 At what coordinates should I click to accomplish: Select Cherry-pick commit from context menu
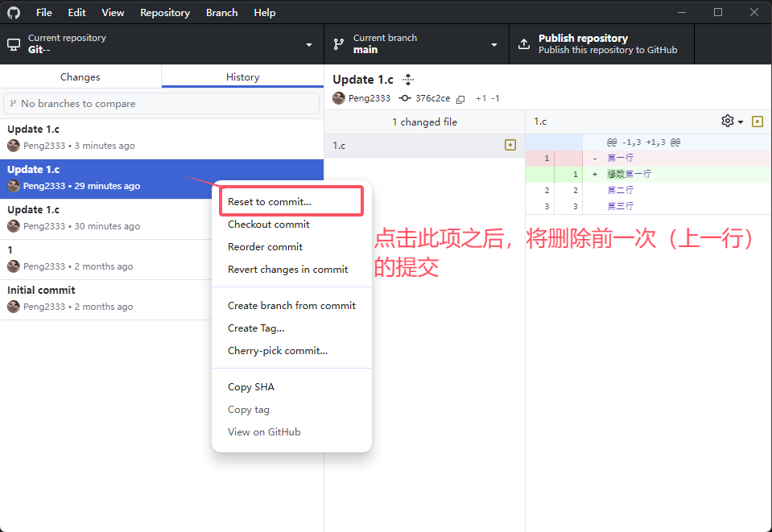(278, 351)
